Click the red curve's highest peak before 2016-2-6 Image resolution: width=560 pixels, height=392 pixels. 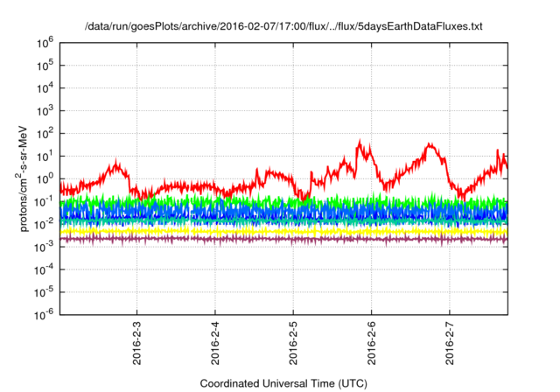click(360, 142)
